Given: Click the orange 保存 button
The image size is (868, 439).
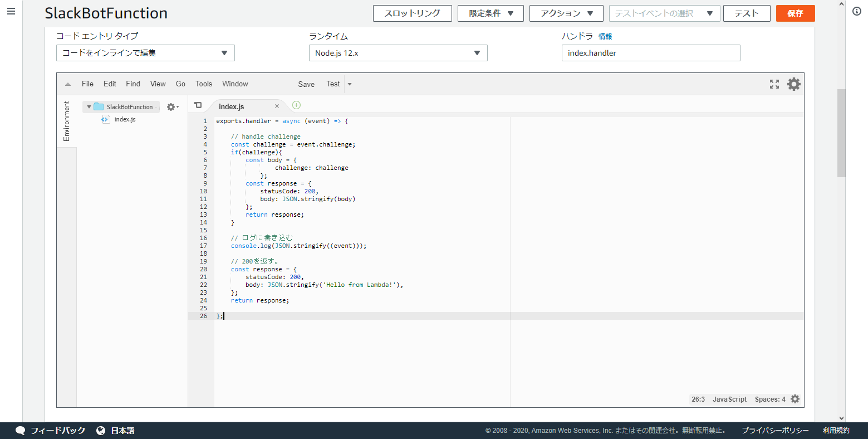Looking at the screenshot, I should 795,13.
